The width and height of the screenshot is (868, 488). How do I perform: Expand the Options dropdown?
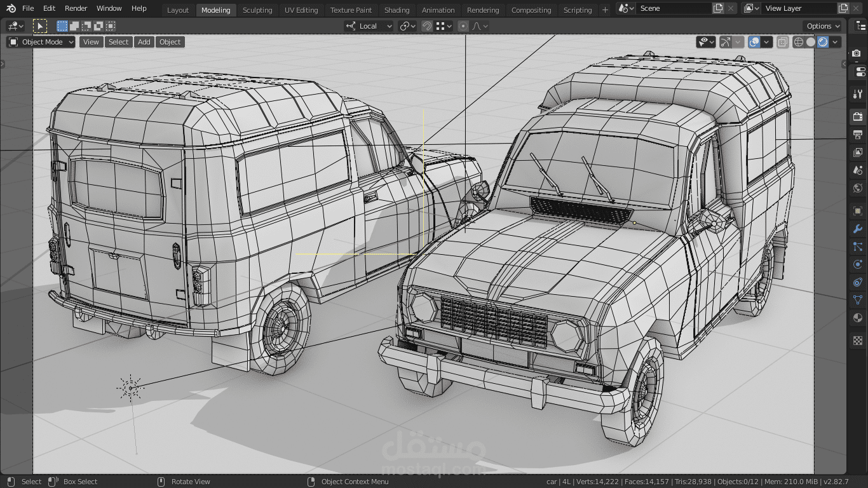tap(823, 26)
